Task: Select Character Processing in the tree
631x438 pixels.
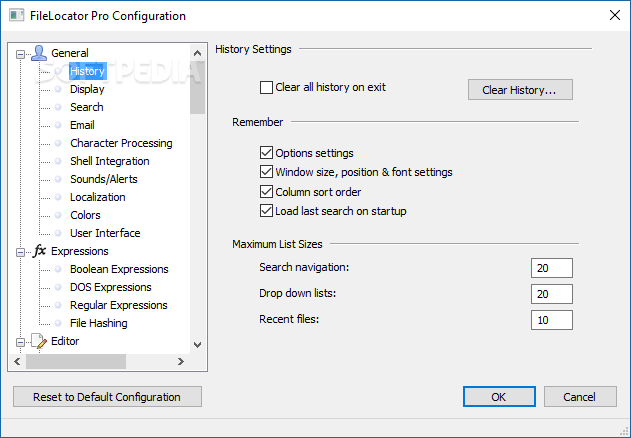Action: point(121,143)
